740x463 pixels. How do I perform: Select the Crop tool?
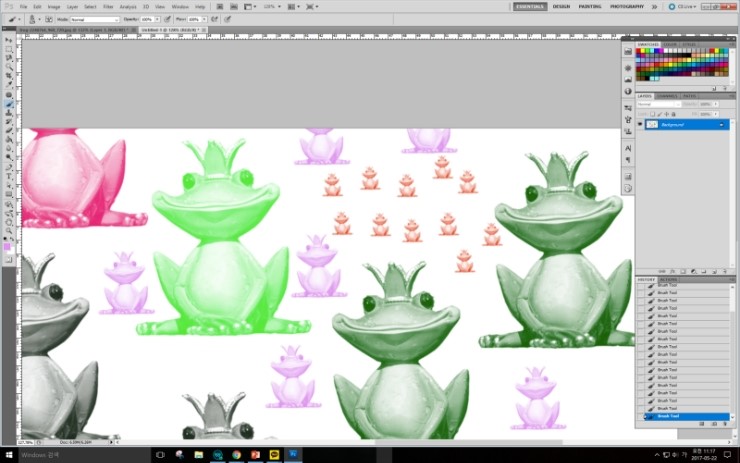pyautogui.click(x=9, y=75)
